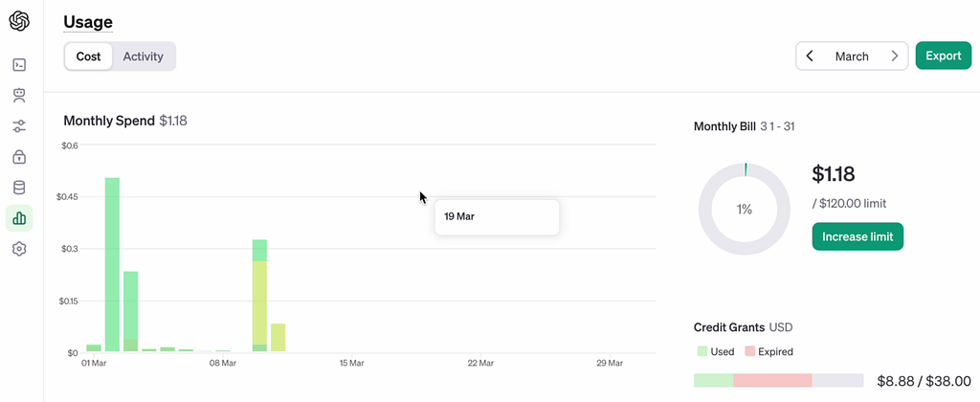The width and height of the screenshot is (980, 402).
Task: Click the Increase limit button
Action: 857,236
